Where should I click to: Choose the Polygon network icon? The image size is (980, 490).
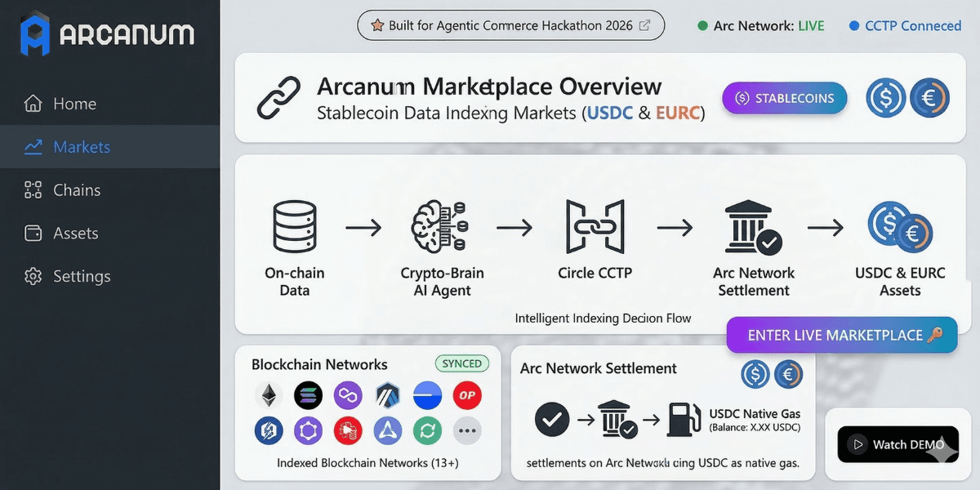[x=349, y=396]
